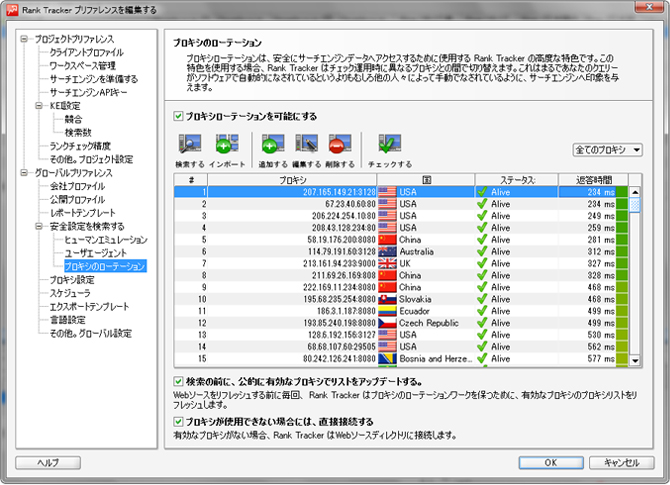Viewport: 670px width, 485px height.
Task: Click the USA flag in row 2
Action: (x=387, y=204)
